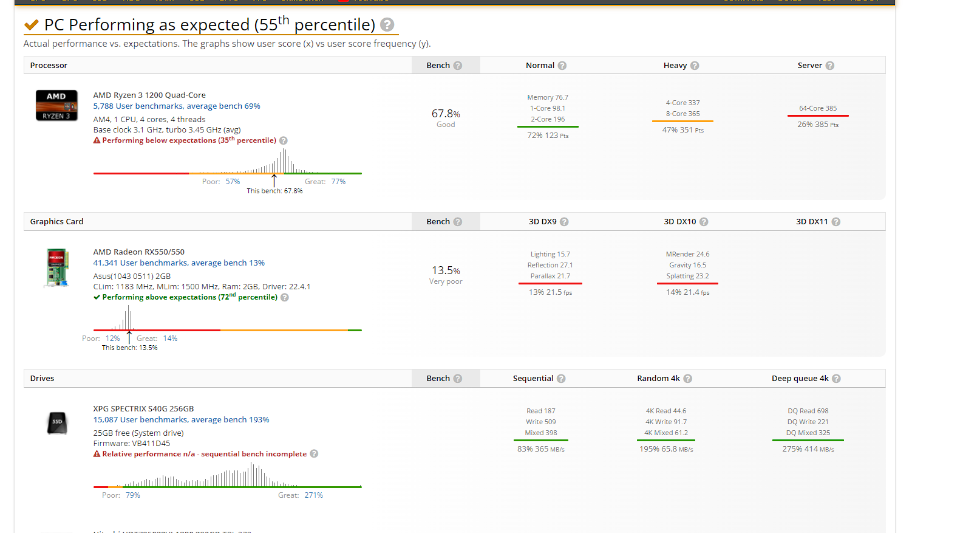The image size is (980, 533).
Task: Click AMD Ryzen 3 1200 Quad-Core name
Action: coord(149,95)
